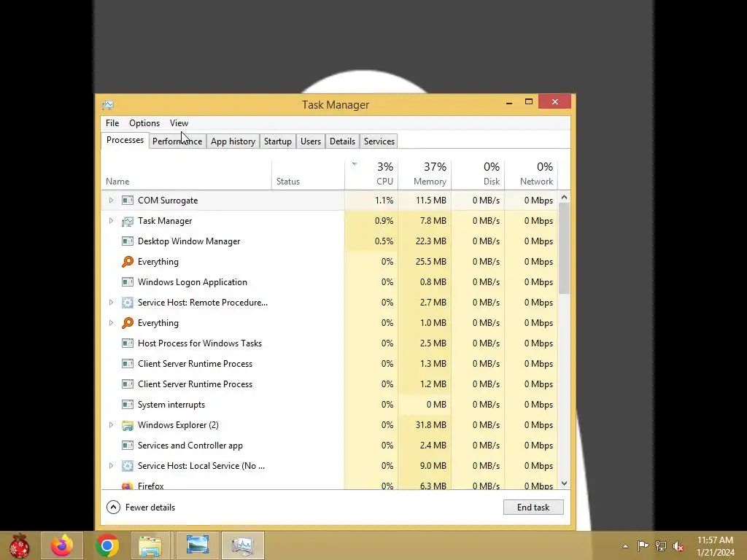This screenshot has width=747, height=560.
Task: Click the 1.1% CPU value
Action: (384, 201)
